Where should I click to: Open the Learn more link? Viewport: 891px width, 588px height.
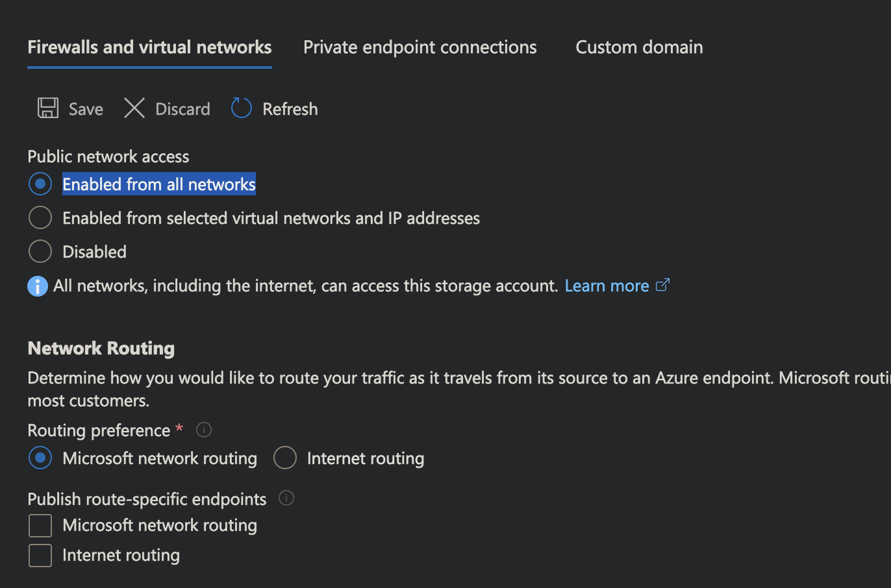click(x=607, y=286)
